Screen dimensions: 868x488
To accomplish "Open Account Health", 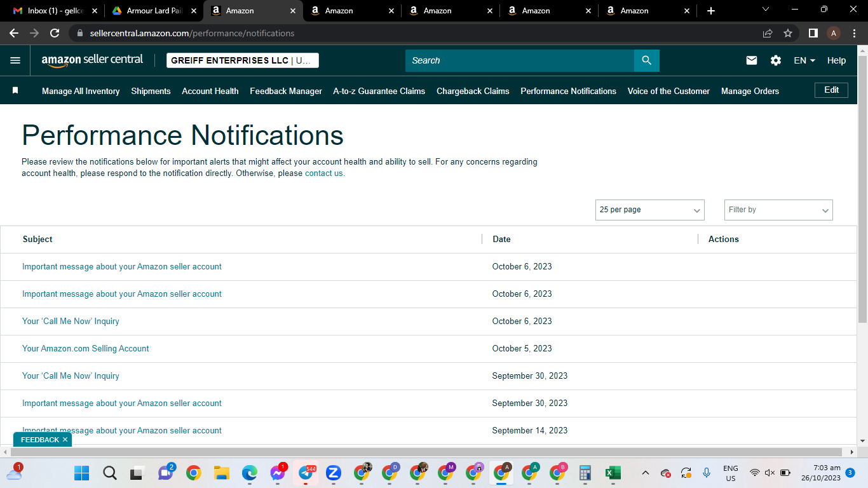I will coord(210,91).
